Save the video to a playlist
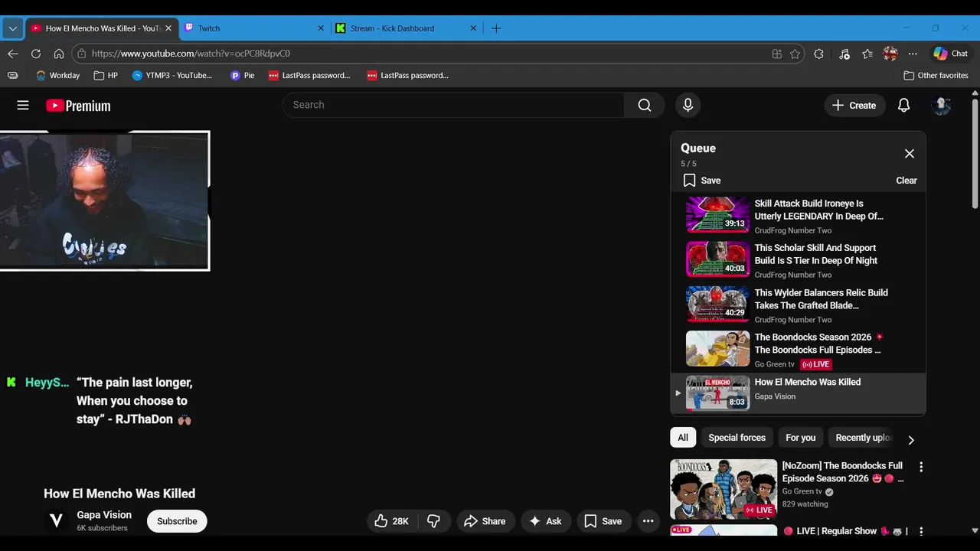The height and width of the screenshot is (551, 980). [603, 521]
